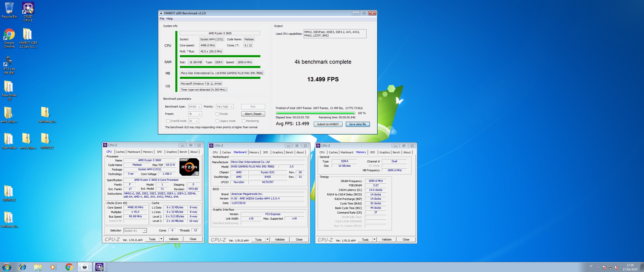Enable Overkill mode checkbox
The width and height of the screenshot is (644, 272).
(x=168, y=121)
